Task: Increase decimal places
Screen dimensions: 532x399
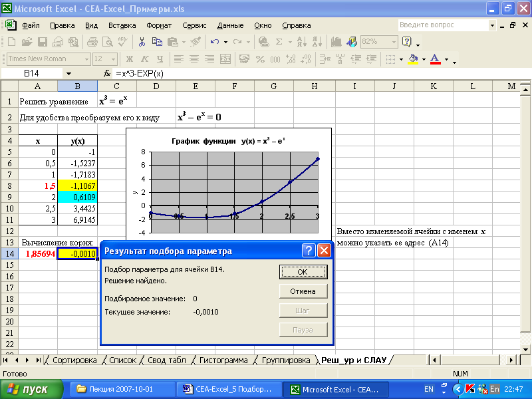Action: coord(291,59)
